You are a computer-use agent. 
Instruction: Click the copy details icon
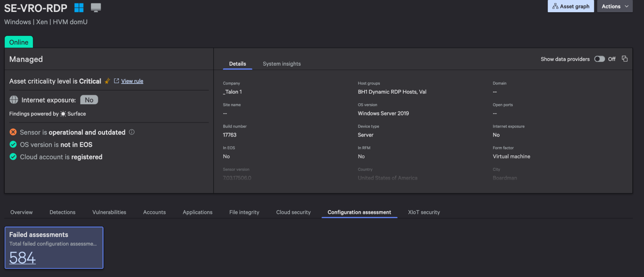pyautogui.click(x=625, y=59)
